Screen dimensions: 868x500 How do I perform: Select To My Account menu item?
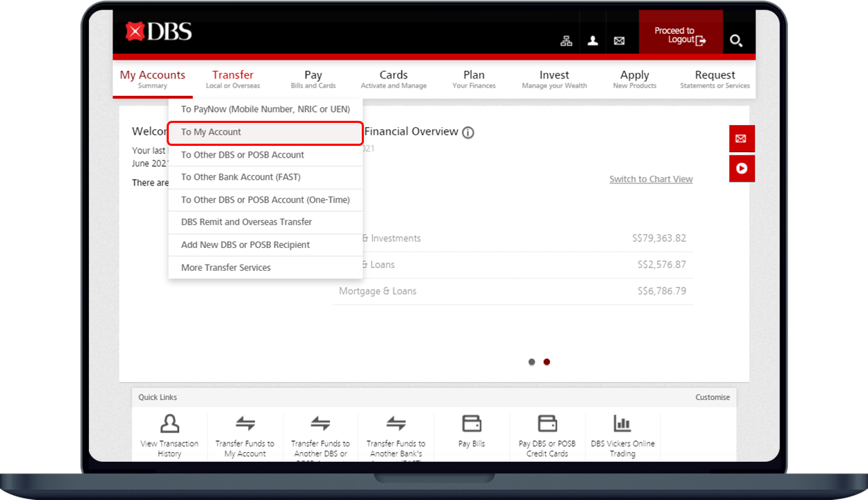265,132
